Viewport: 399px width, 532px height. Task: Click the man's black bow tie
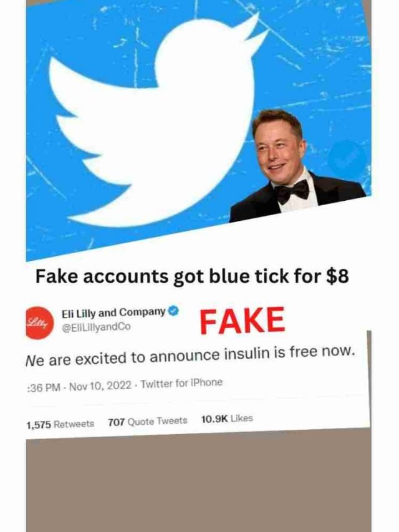tap(292, 191)
